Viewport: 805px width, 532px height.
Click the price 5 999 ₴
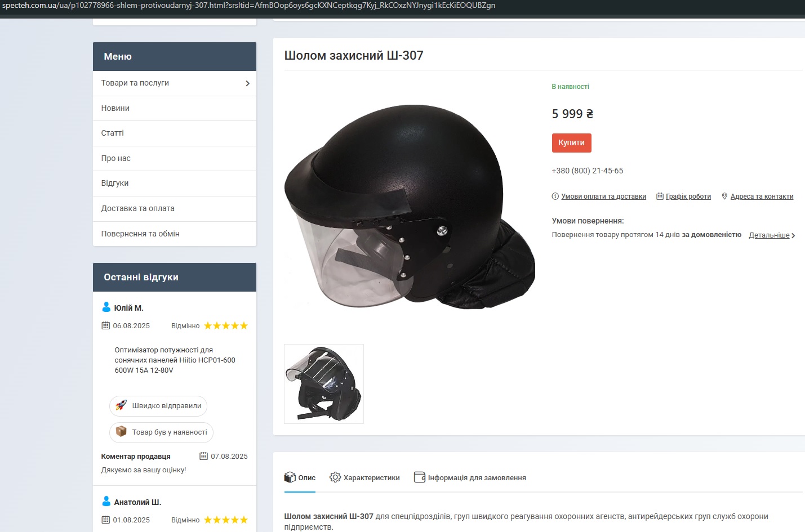572,114
